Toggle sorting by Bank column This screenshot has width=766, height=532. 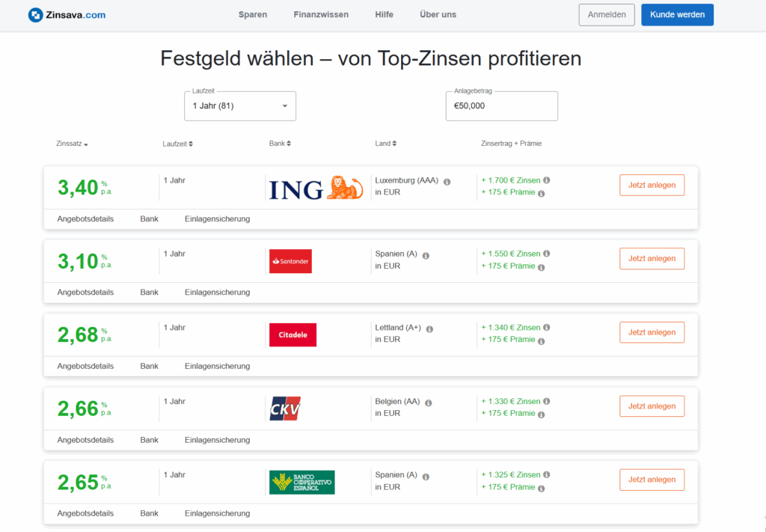point(280,144)
